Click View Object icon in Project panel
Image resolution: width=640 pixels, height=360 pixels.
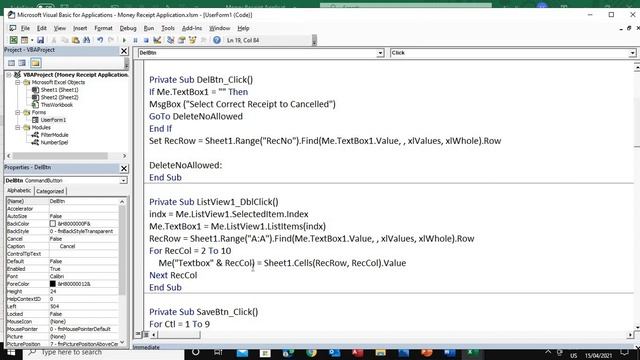coord(22,63)
